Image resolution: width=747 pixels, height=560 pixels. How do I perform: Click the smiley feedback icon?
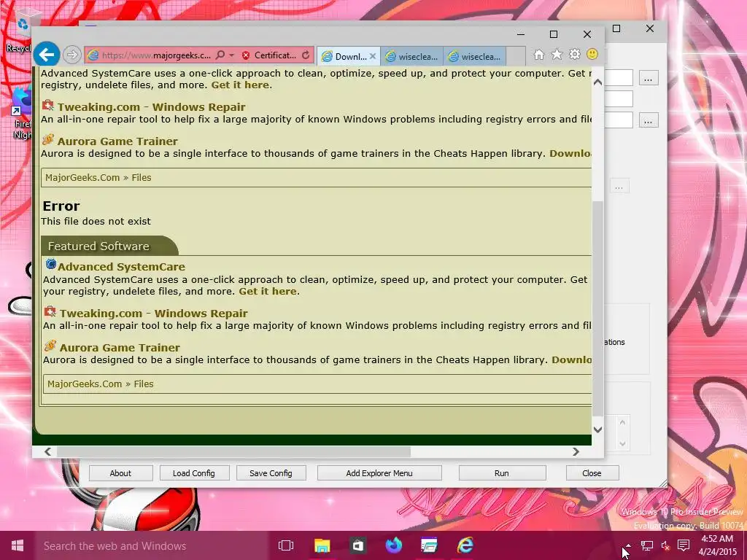click(592, 54)
